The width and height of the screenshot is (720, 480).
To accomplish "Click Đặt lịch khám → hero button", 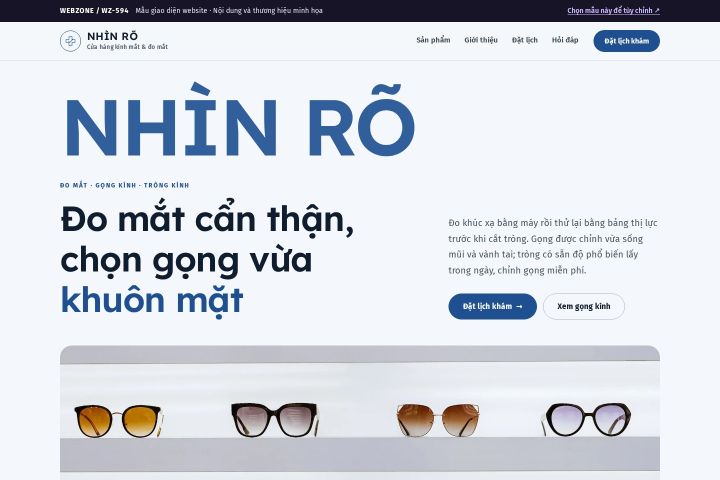I will (x=492, y=306).
